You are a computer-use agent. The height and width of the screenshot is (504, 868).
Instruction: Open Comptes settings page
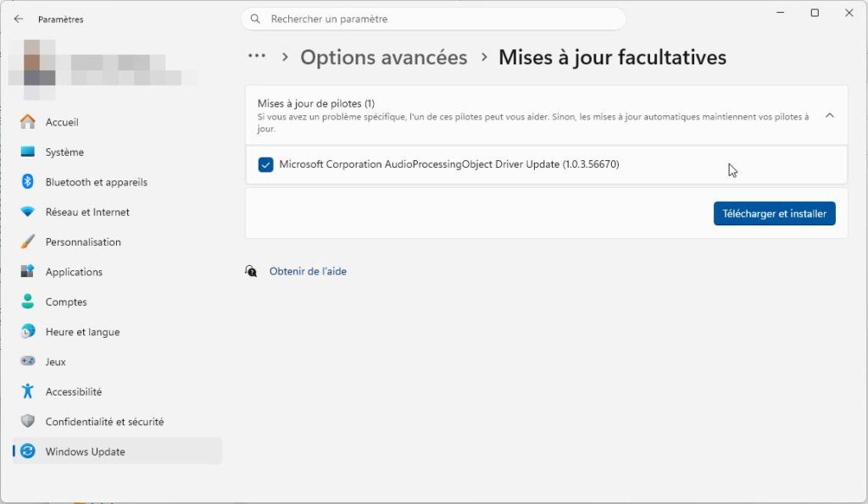point(117,302)
